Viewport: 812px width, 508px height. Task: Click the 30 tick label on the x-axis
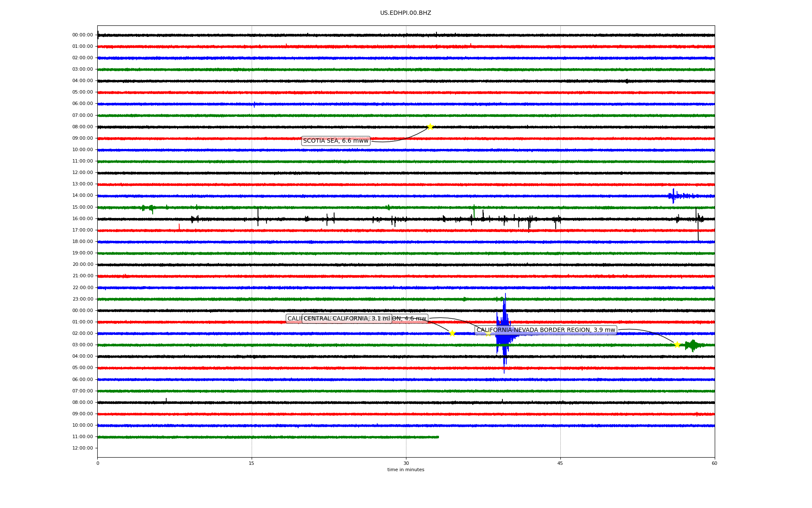point(406,463)
